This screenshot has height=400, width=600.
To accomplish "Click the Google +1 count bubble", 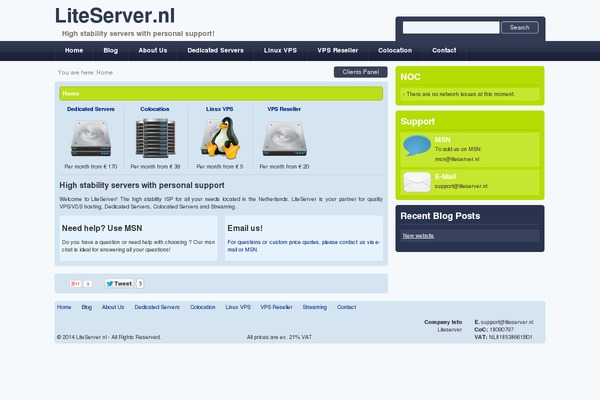I will pos(88,284).
